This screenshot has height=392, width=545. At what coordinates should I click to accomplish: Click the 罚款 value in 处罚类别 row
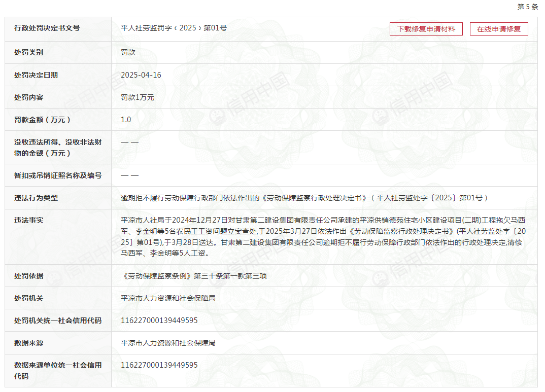128,52
